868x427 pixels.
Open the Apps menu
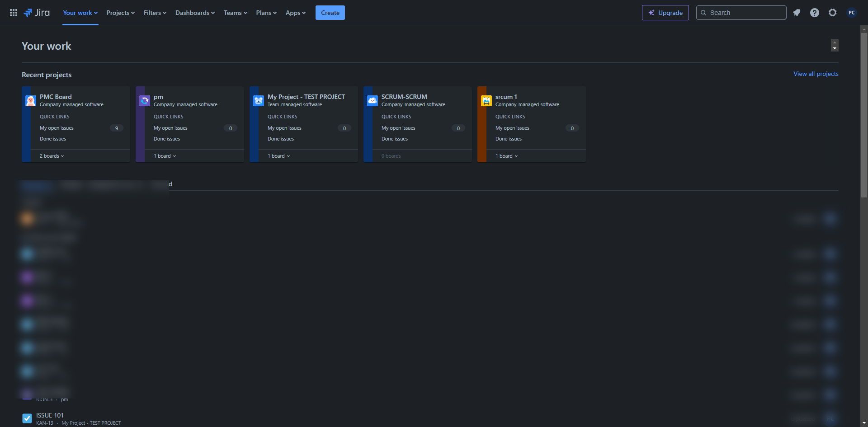(x=296, y=13)
